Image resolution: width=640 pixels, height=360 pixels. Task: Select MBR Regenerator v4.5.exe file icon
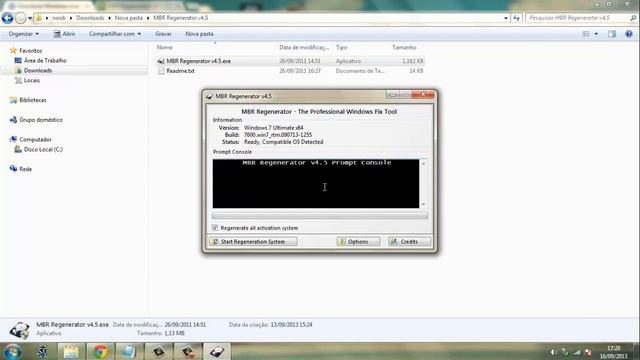click(161, 61)
